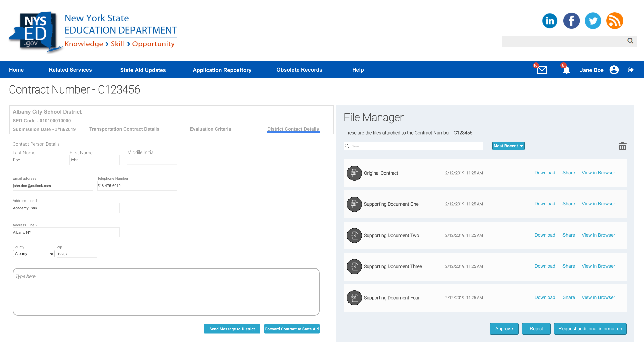Screen dimensions: 644x362
Task: Open the LinkedIn social icon
Action: coord(550,21)
